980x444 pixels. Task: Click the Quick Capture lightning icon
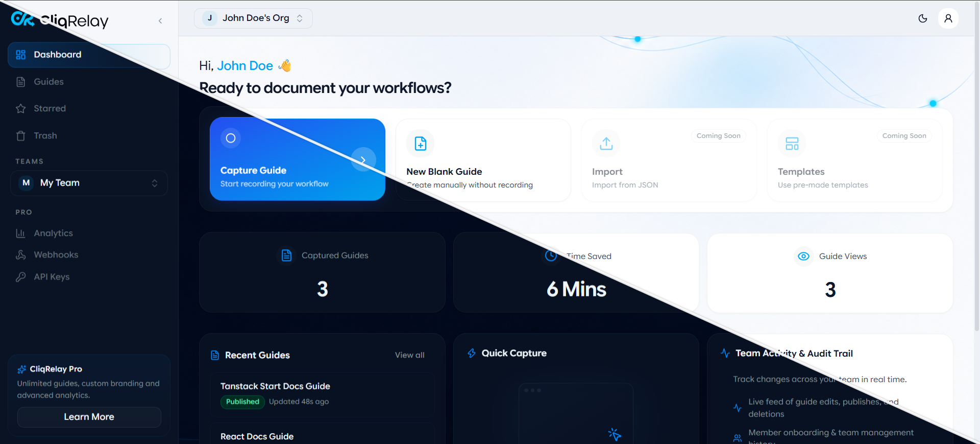coord(472,353)
